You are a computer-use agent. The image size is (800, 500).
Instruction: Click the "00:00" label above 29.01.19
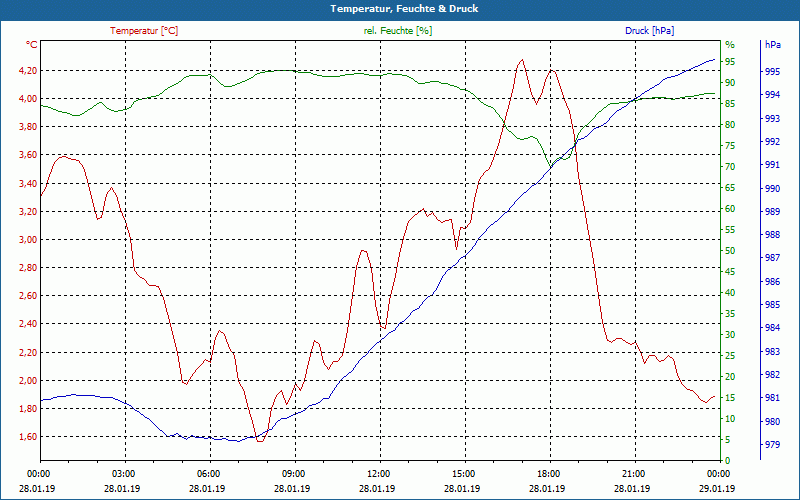[x=717, y=474]
